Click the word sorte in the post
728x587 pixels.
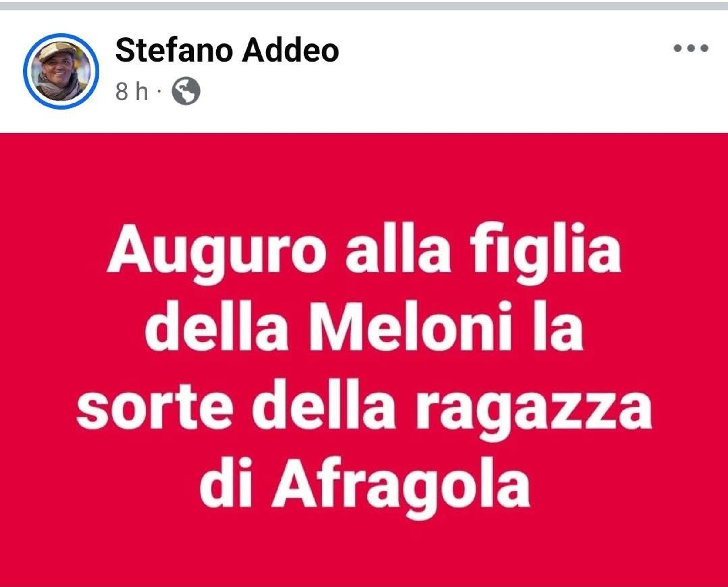[155, 410]
